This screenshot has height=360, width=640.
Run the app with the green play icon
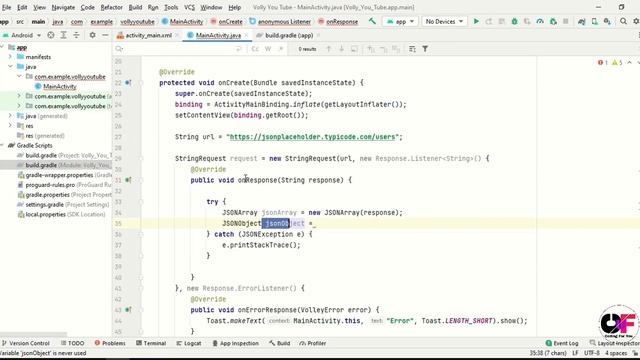[476, 21]
